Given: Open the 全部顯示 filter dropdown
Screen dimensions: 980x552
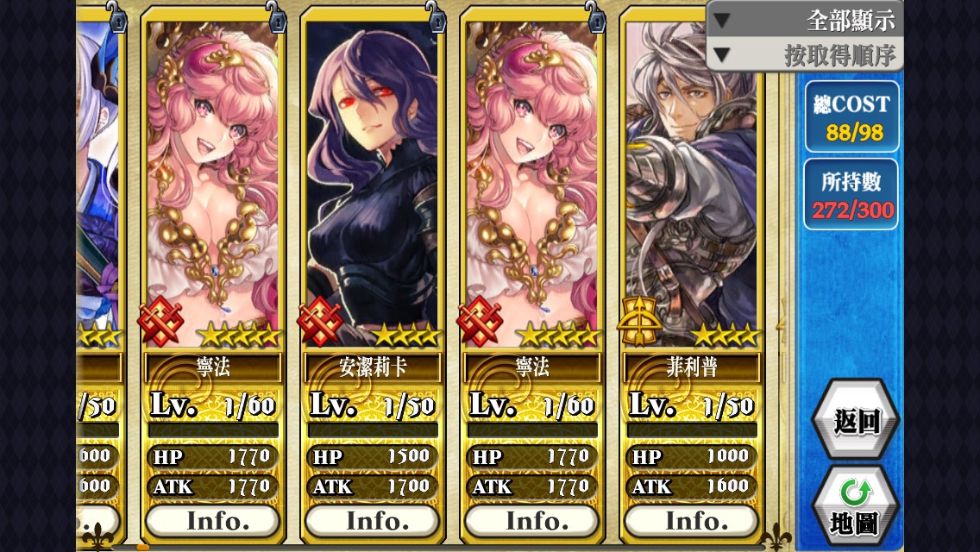Looking at the screenshot, I should coord(805,20).
